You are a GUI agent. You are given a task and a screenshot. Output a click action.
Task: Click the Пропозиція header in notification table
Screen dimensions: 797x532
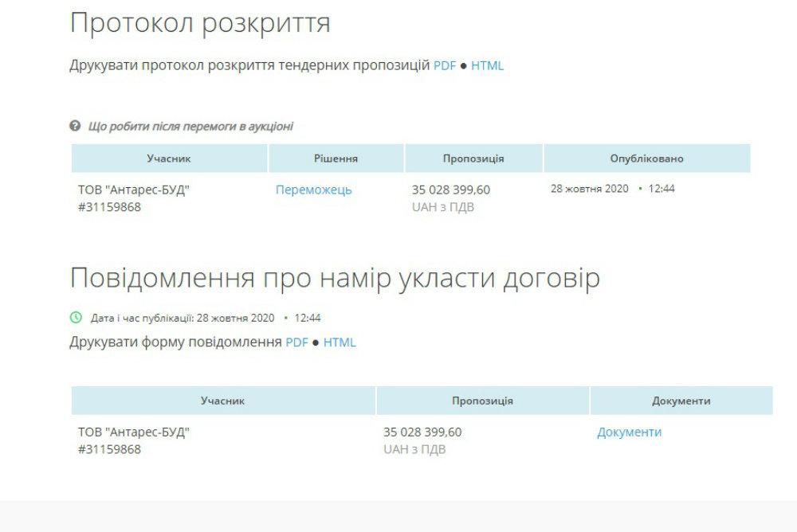click(x=483, y=401)
